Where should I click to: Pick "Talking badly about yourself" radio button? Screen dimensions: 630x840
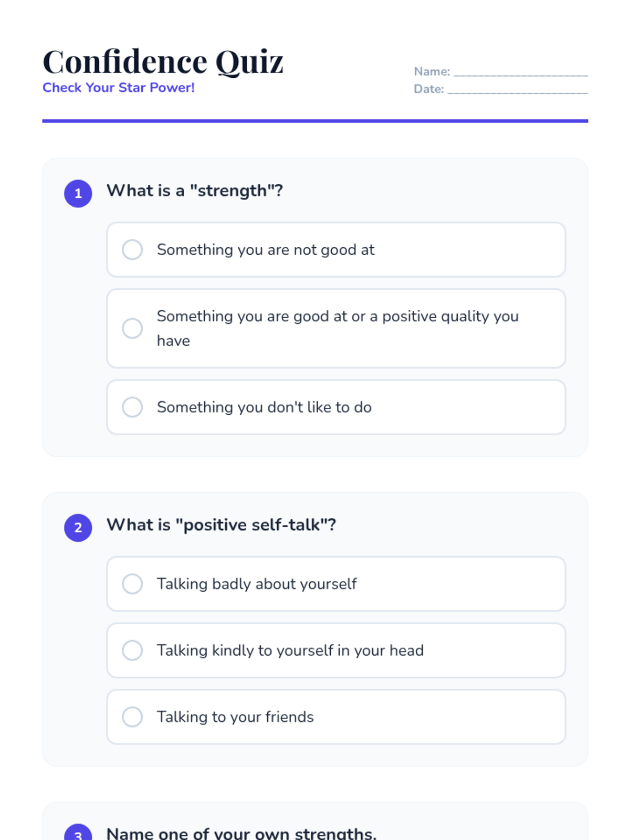coord(132,584)
